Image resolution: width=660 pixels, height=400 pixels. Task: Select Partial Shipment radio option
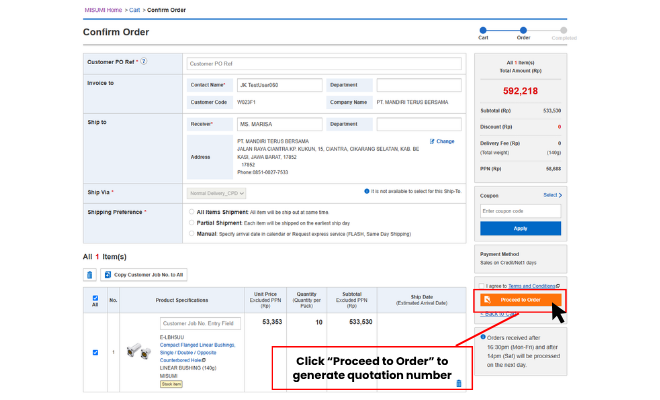point(192,223)
